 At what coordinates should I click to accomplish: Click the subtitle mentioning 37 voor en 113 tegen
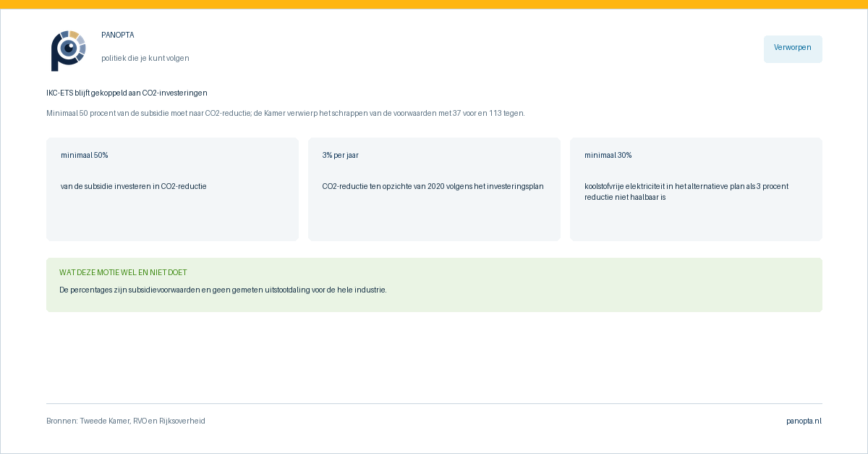coord(286,113)
